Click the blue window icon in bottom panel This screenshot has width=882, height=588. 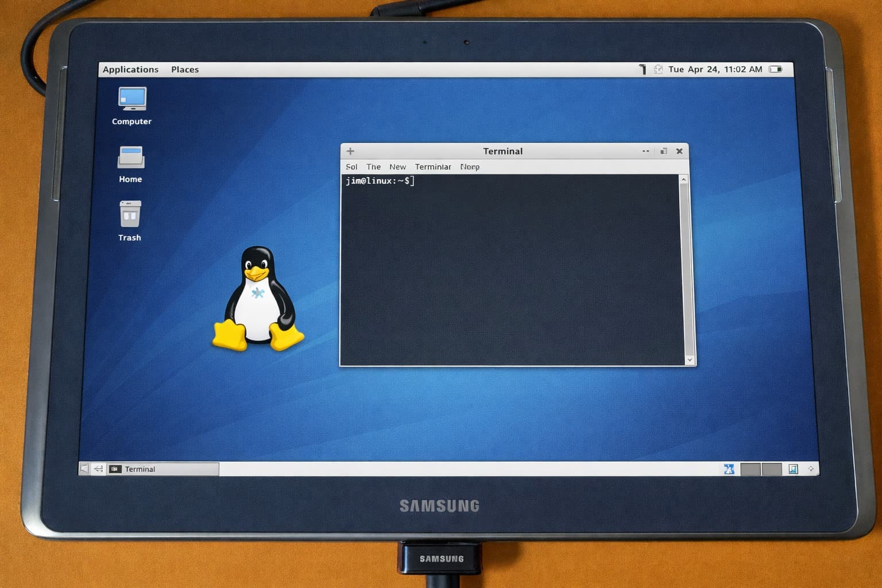click(x=793, y=469)
